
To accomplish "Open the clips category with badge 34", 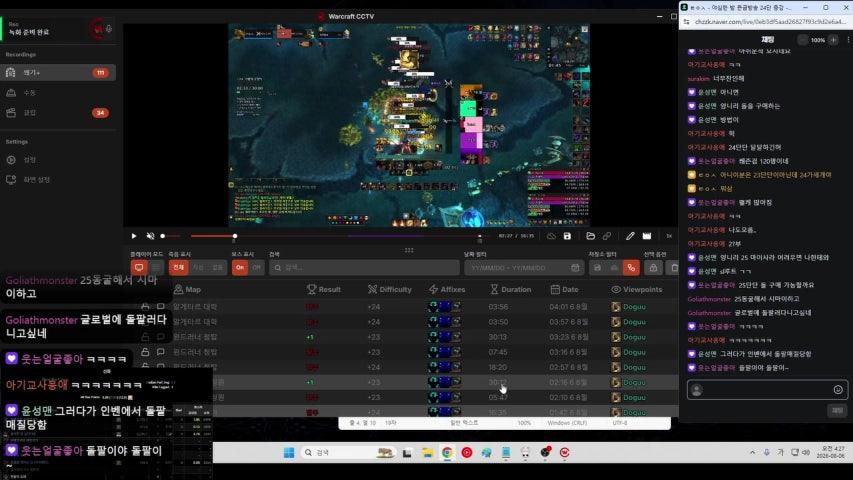I will pos(58,113).
